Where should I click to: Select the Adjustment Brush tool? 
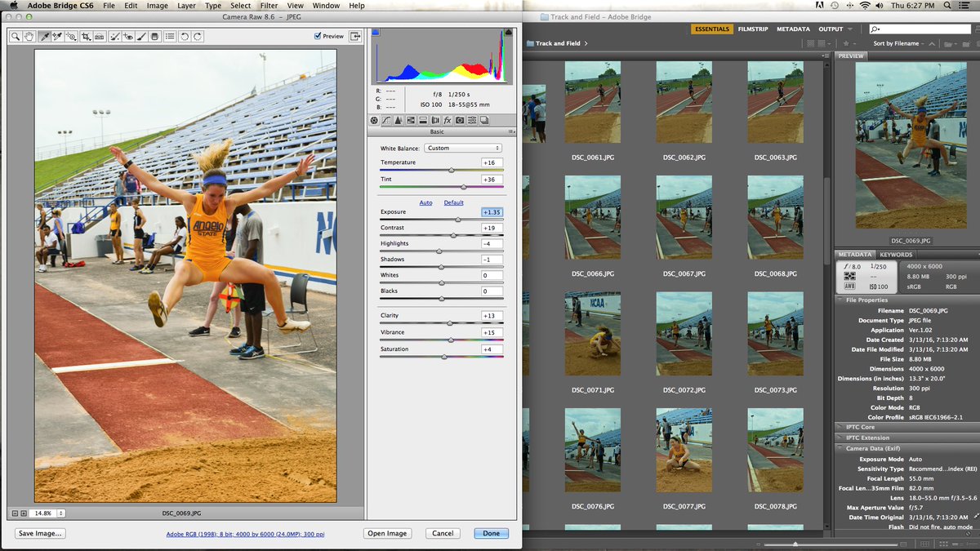141,37
